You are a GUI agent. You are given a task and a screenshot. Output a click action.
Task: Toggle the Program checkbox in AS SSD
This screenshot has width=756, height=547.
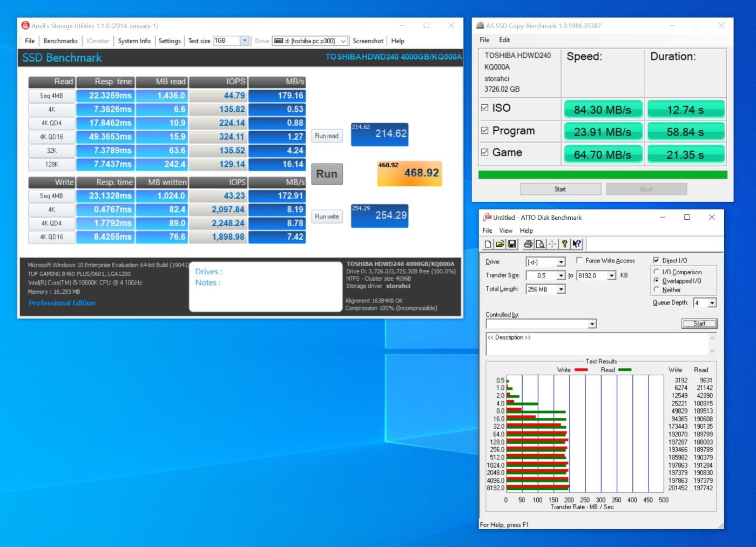click(x=484, y=130)
